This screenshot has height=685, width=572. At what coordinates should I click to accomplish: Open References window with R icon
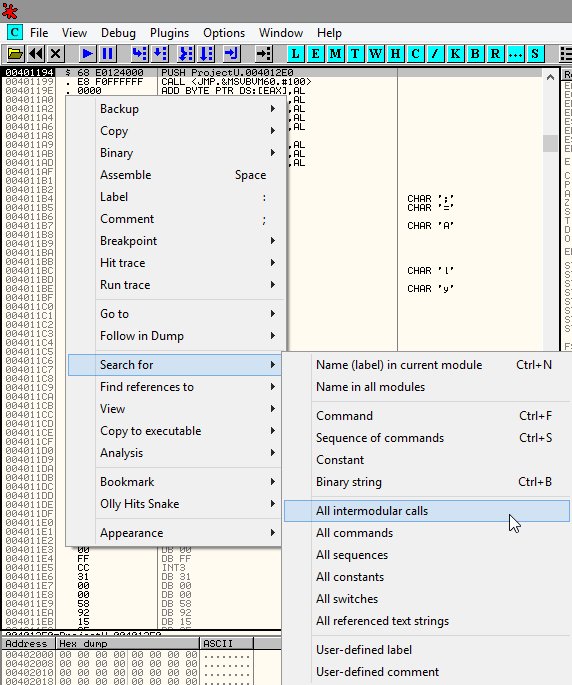496,54
